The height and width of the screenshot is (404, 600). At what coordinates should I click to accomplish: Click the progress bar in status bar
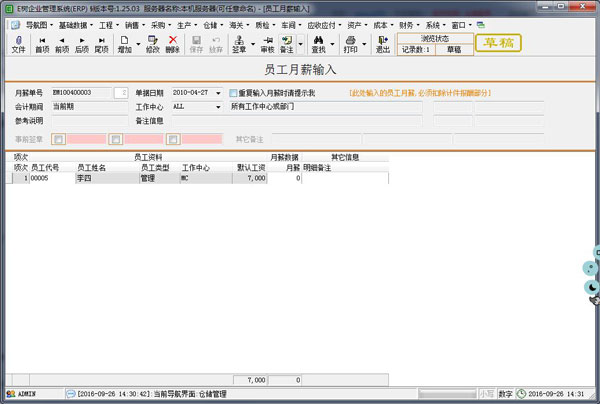(447, 394)
